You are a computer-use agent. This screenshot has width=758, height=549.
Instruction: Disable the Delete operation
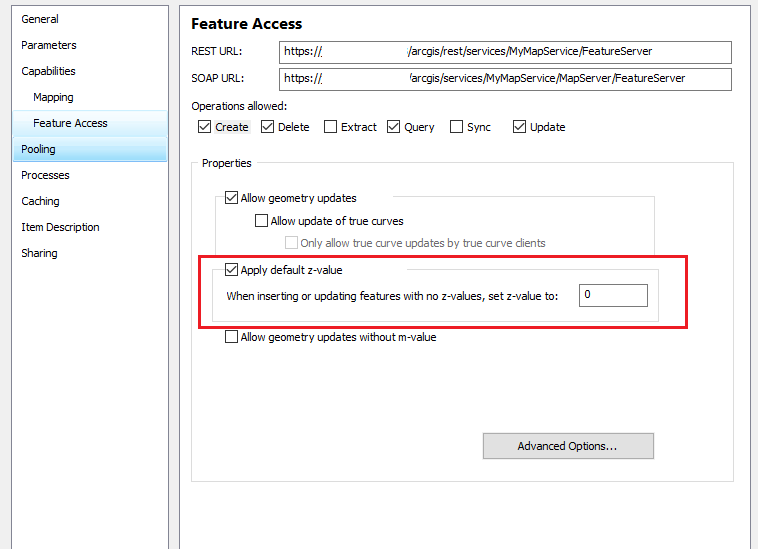coord(268,127)
